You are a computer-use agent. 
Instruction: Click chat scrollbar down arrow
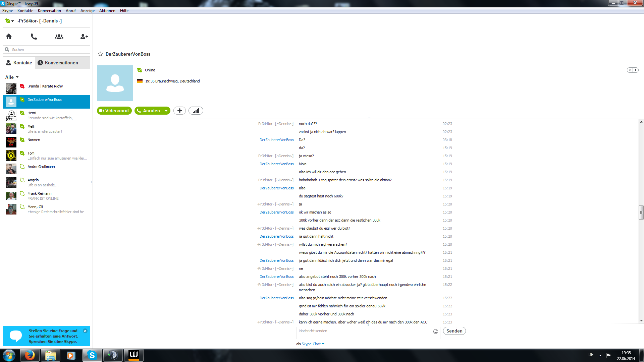(641, 320)
